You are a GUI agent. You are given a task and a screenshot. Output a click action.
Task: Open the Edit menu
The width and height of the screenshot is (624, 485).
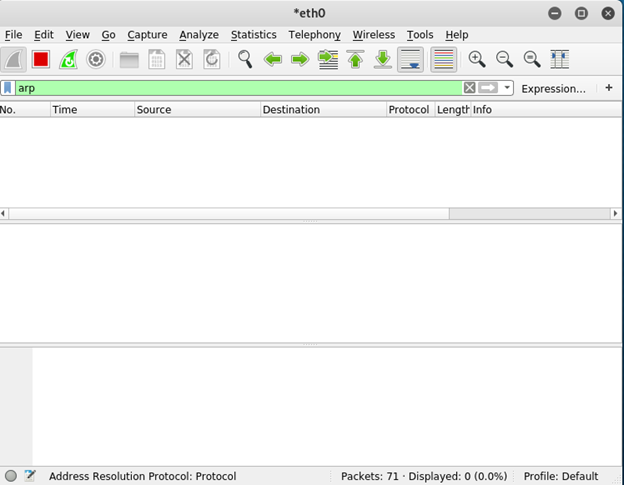[44, 35]
